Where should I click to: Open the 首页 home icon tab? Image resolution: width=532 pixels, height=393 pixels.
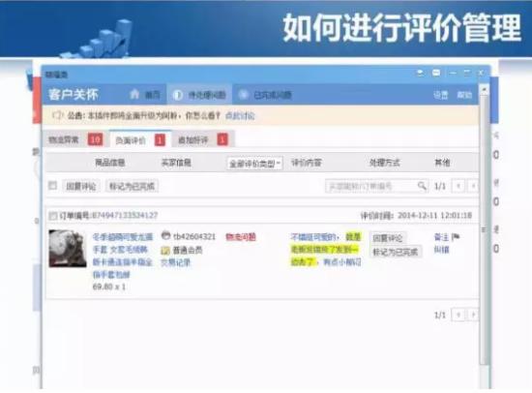point(145,94)
